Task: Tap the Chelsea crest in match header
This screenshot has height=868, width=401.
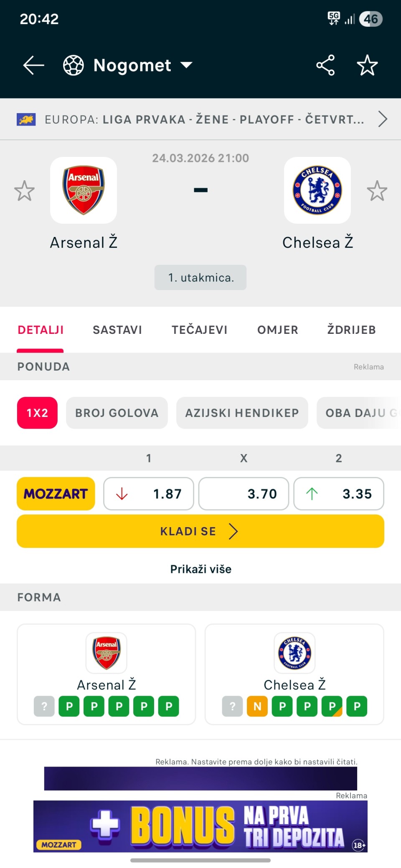Action: click(x=317, y=190)
